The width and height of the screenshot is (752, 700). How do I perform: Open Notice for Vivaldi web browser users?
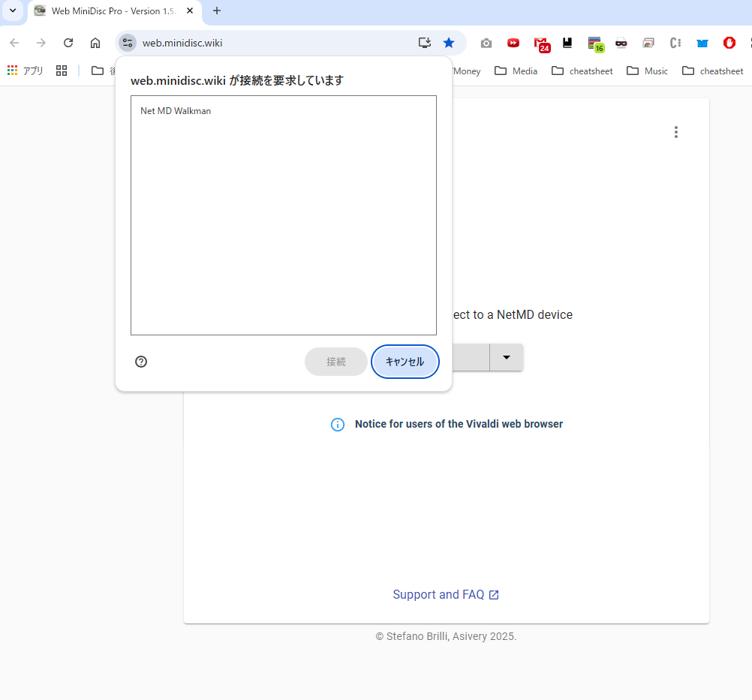pos(459,425)
